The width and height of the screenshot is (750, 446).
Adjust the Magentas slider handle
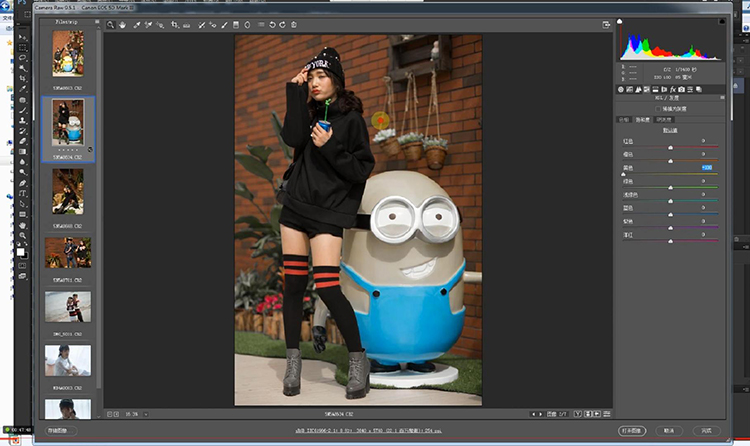(670, 242)
